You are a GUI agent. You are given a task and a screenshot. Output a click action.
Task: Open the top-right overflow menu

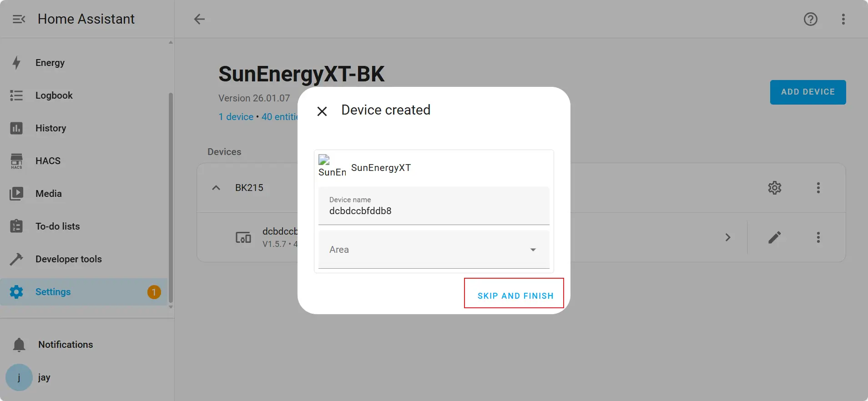(843, 19)
